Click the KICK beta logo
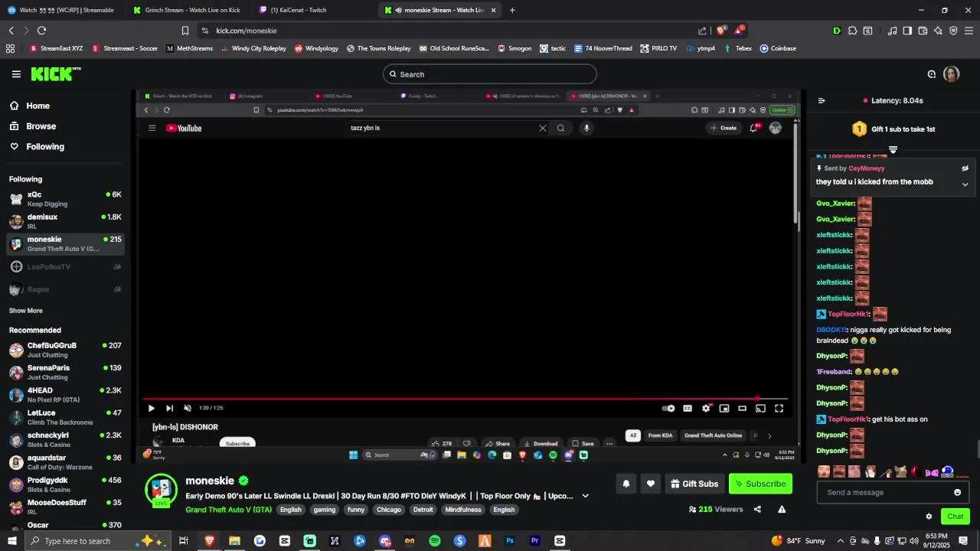 pos(56,74)
